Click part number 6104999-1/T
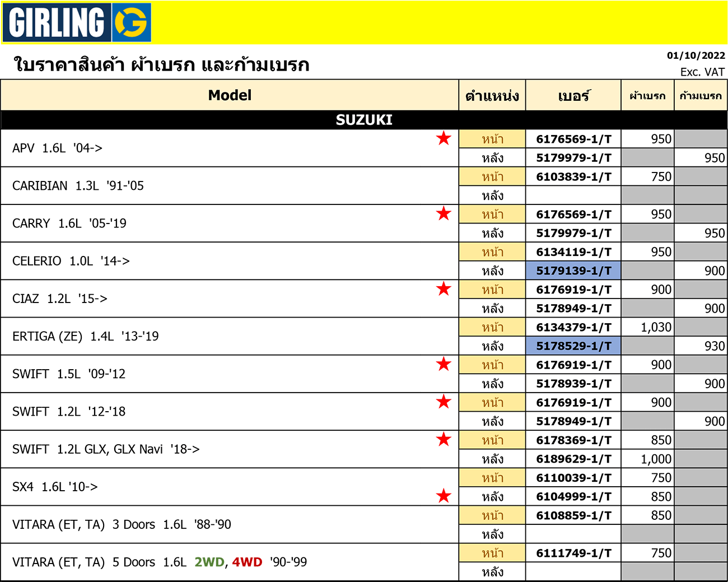 point(573,496)
